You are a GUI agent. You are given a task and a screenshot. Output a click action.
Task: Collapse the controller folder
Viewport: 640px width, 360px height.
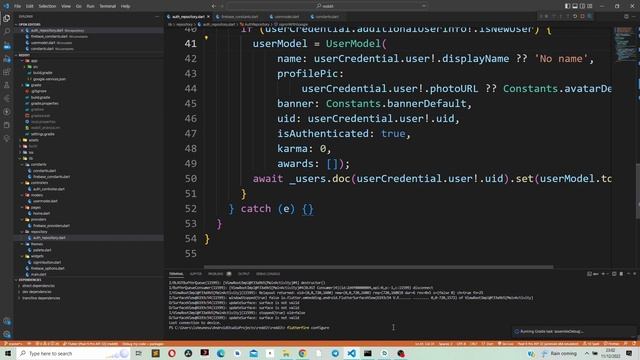40,183
